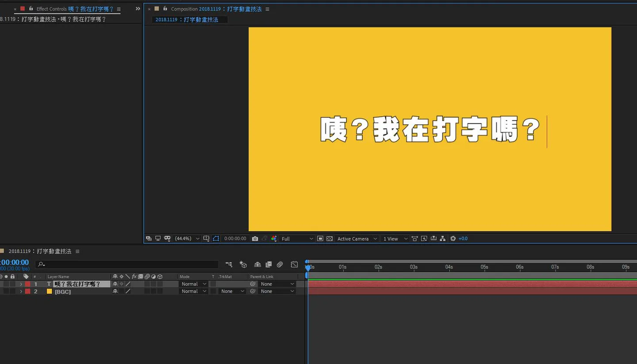Open the Show Channel color icon
The height and width of the screenshot is (364, 637).
point(274,238)
